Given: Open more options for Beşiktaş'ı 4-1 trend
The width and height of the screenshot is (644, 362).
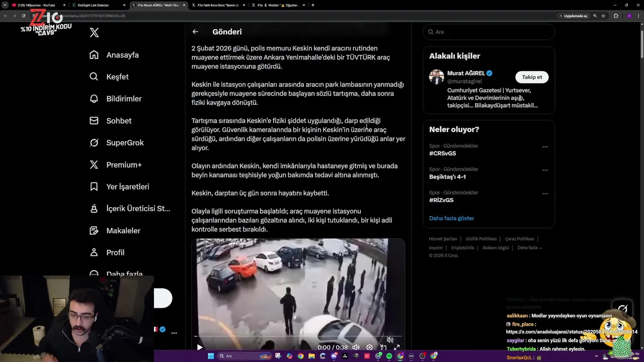Looking at the screenshot, I should pyautogui.click(x=545, y=170).
